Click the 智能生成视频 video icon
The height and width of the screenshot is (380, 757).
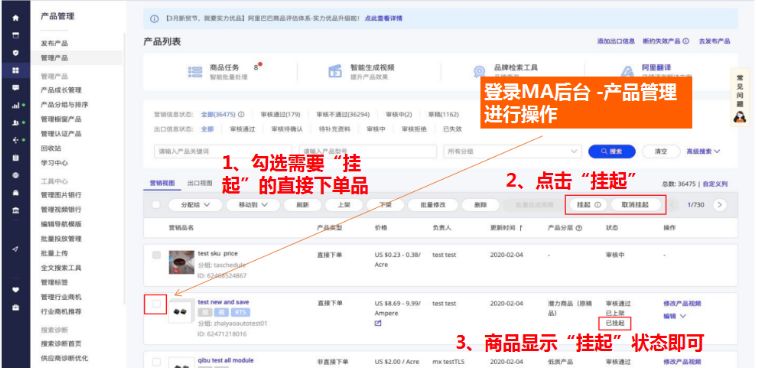335,71
